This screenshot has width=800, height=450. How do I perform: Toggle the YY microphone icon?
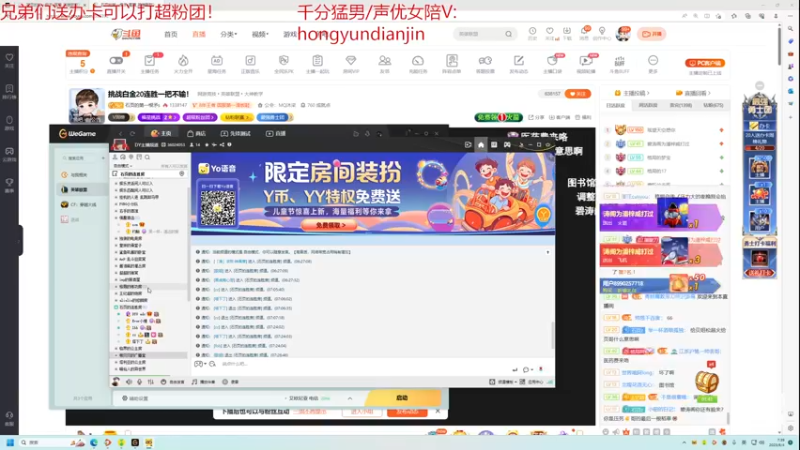pyautogui.click(x=139, y=382)
